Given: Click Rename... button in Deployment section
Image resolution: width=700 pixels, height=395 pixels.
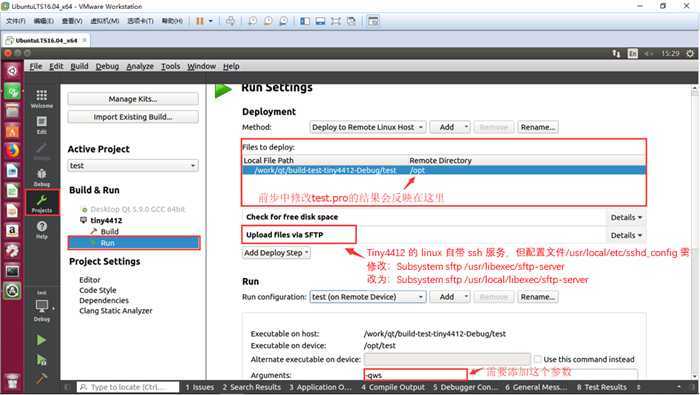Looking at the screenshot, I should coord(538,127).
